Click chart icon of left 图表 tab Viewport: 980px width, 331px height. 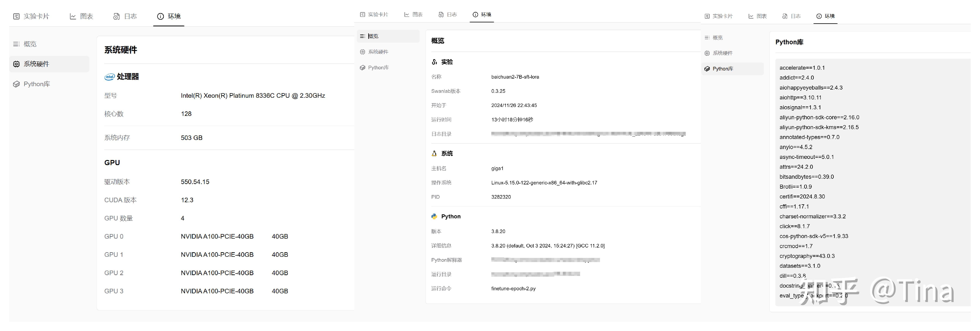tap(73, 16)
